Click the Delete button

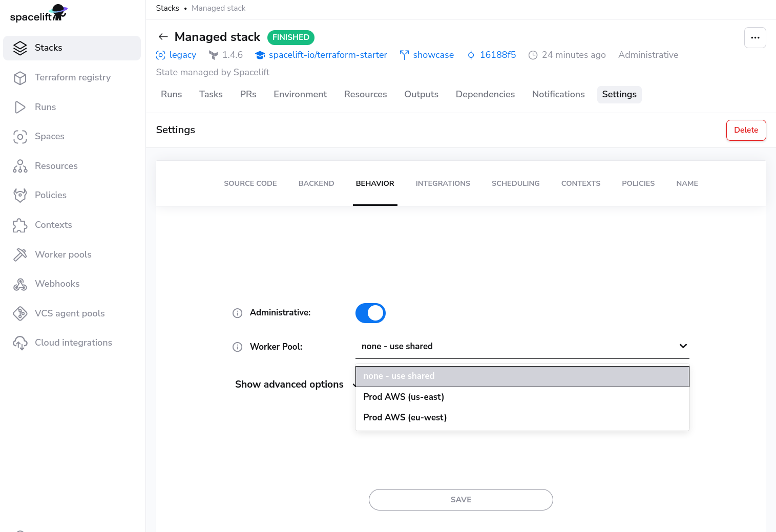coord(746,130)
